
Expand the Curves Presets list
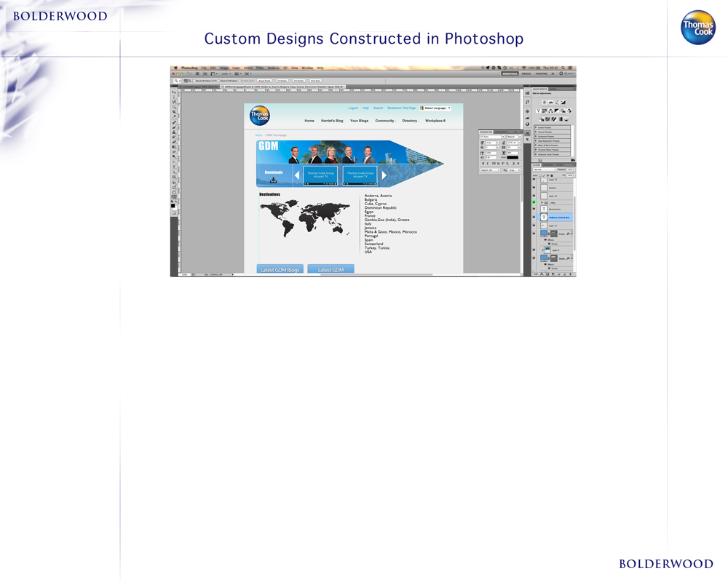(536, 132)
